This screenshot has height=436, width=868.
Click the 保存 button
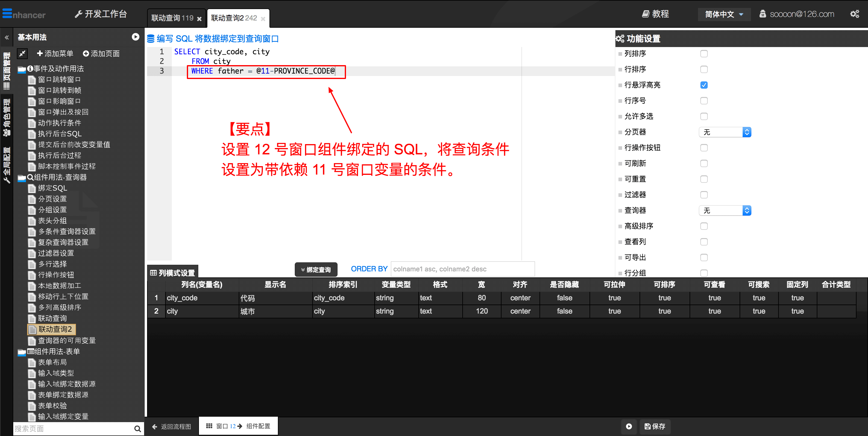pos(655,426)
